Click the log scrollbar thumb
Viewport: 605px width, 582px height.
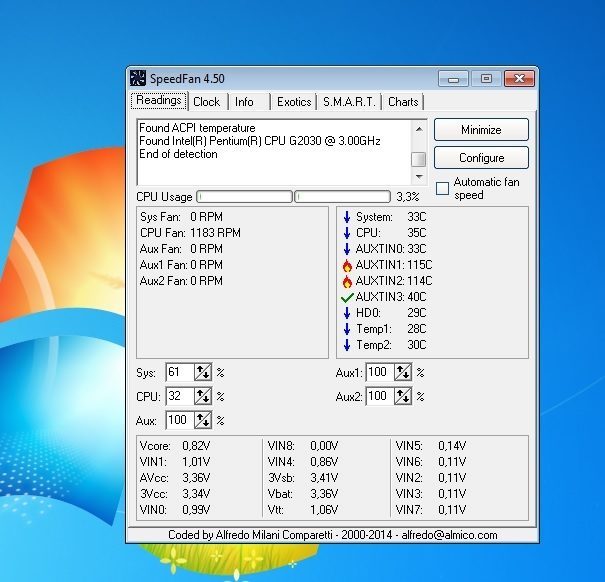(419, 159)
